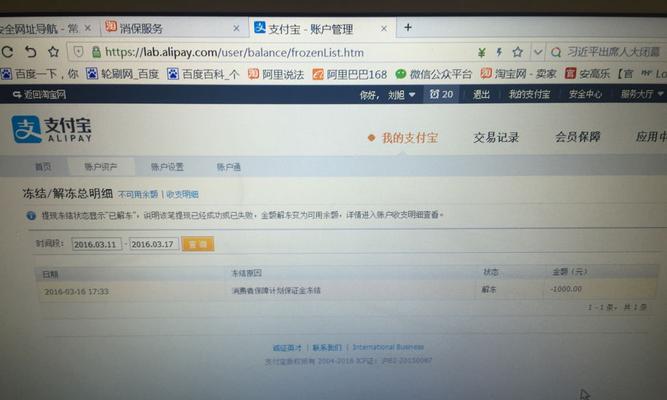Click 退出 to log out
This screenshot has height=400, width=667.
point(481,94)
